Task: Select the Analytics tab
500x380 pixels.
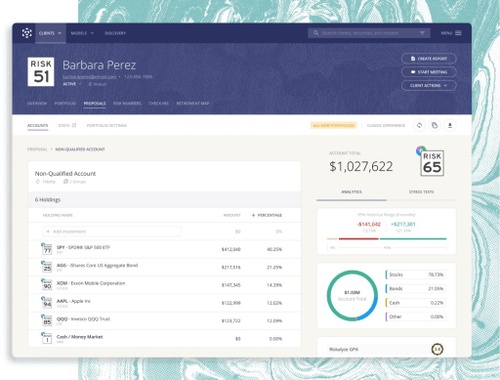Action: 352,192
